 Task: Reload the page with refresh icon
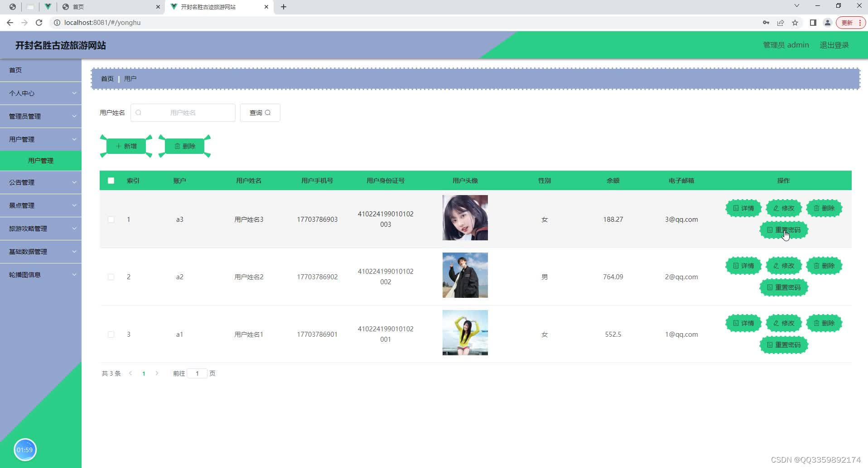coord(39,23)
